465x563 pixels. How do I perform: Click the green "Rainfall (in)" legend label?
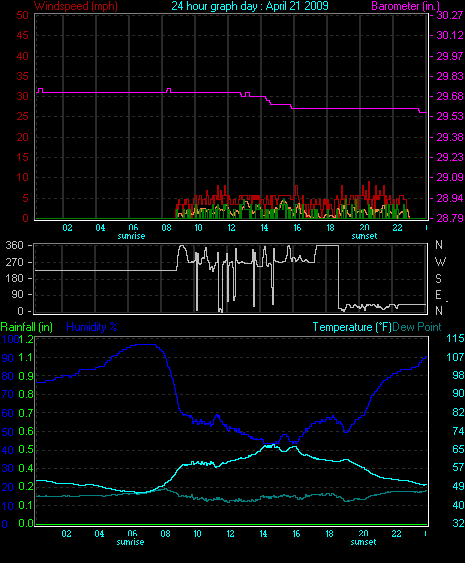pos(27,327)
